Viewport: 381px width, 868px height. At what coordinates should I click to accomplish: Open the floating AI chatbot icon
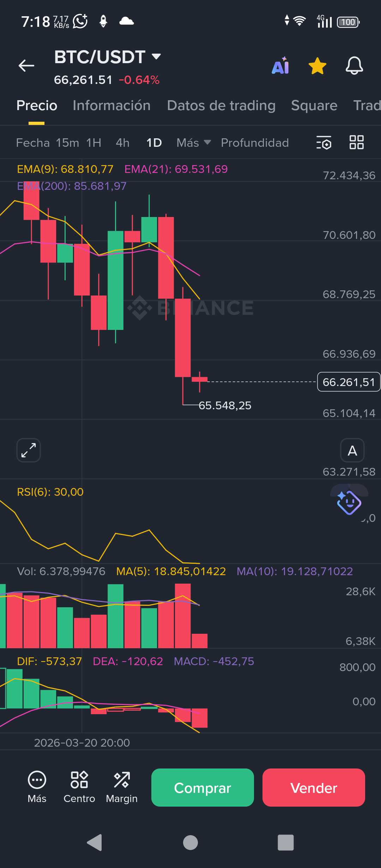(349, 502)
